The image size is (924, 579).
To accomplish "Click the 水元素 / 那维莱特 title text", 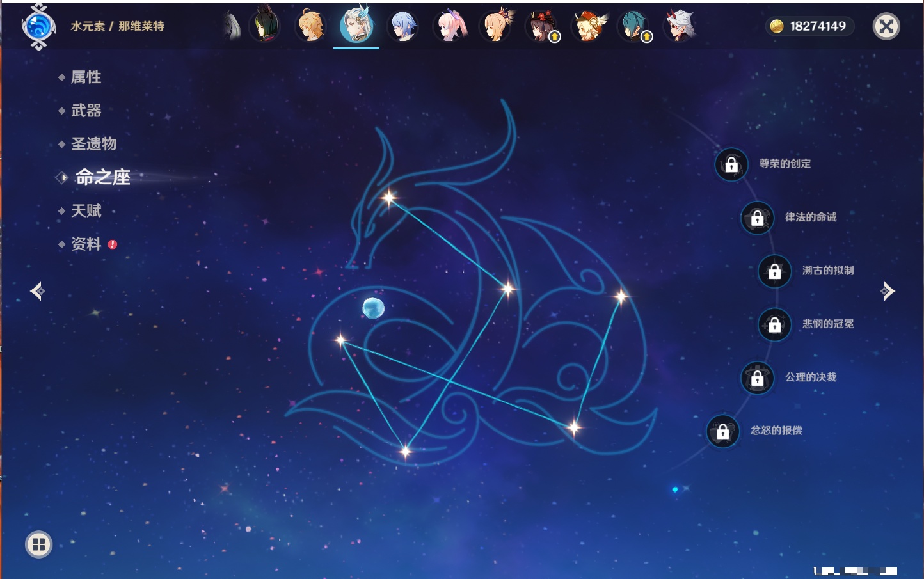I will [117, 26].
